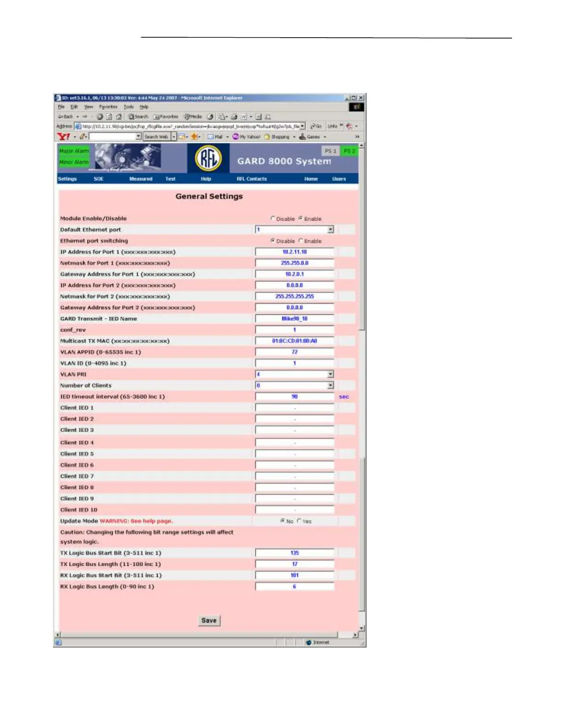Open the Default Ethernet port dropdown
The image size is (563, 728).
point(330,230)
